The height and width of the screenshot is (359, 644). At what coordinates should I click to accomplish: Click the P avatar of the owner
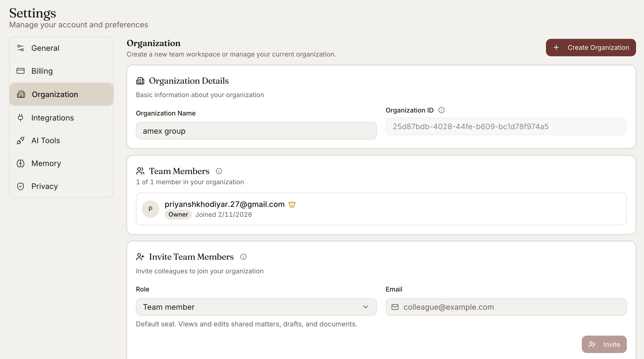click(x=151, y=209)
